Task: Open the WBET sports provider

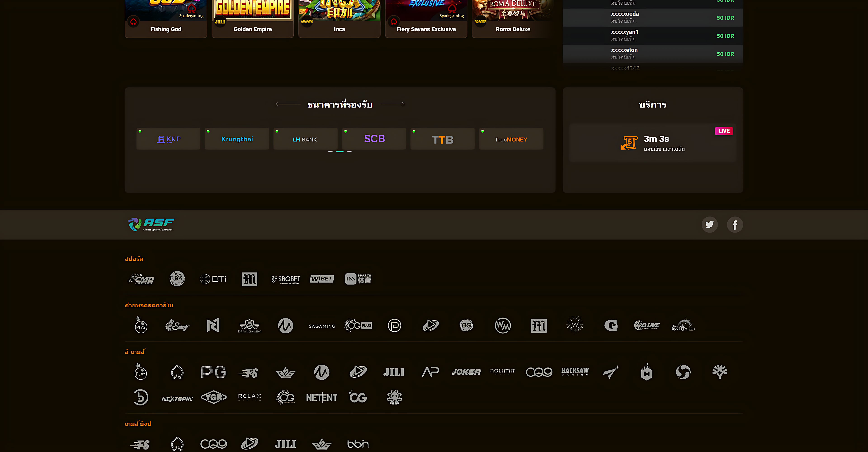Action: click(322, 279)
